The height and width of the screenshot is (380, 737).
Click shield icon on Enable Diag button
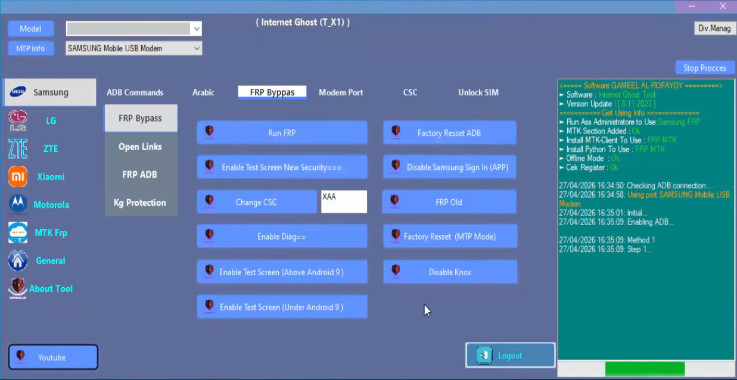click(210, 235)
